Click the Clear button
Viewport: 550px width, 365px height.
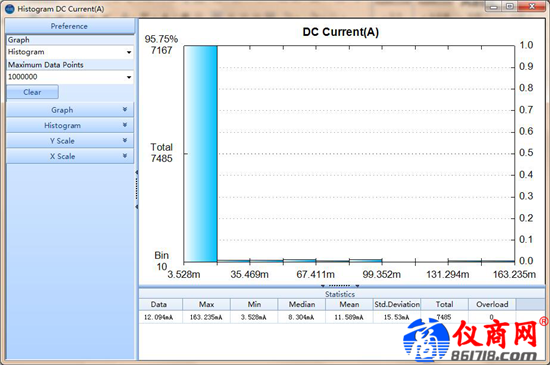point(32,92)
